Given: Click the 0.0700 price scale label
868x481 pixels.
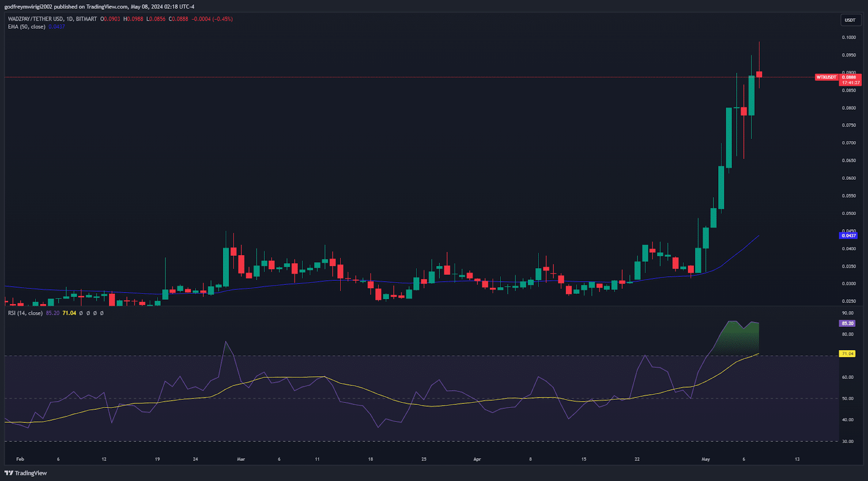Looking at the screenshot, I should [849, 143].
